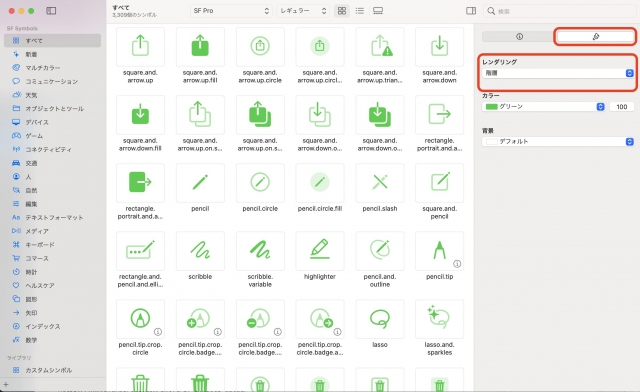Screen dimensions: 640x392
Task: Select メディア category
Action: (53, 231)
